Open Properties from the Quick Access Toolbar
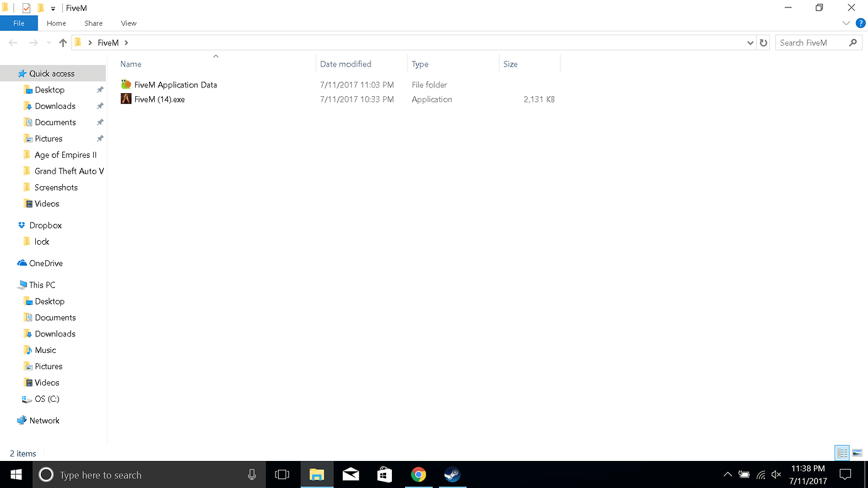This screenshot has height=488, width=868. point(26,8)
